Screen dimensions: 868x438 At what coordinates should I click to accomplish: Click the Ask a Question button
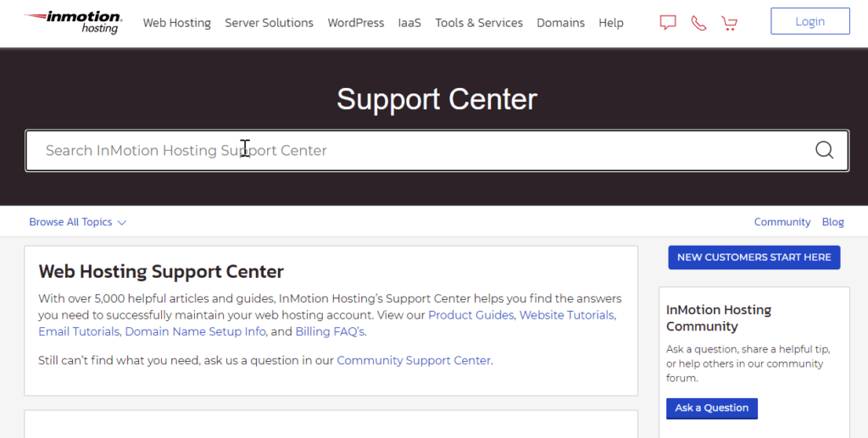711,408
